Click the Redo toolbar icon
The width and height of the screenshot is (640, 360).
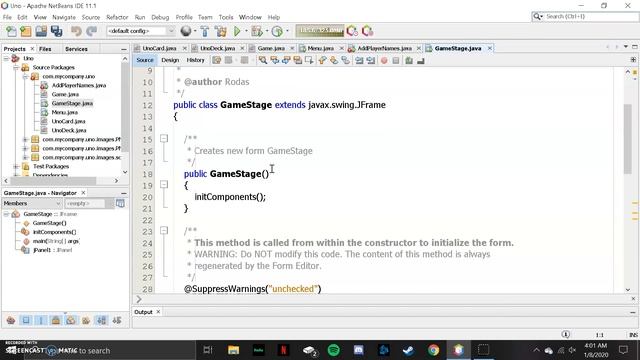[x=91, y=31]
